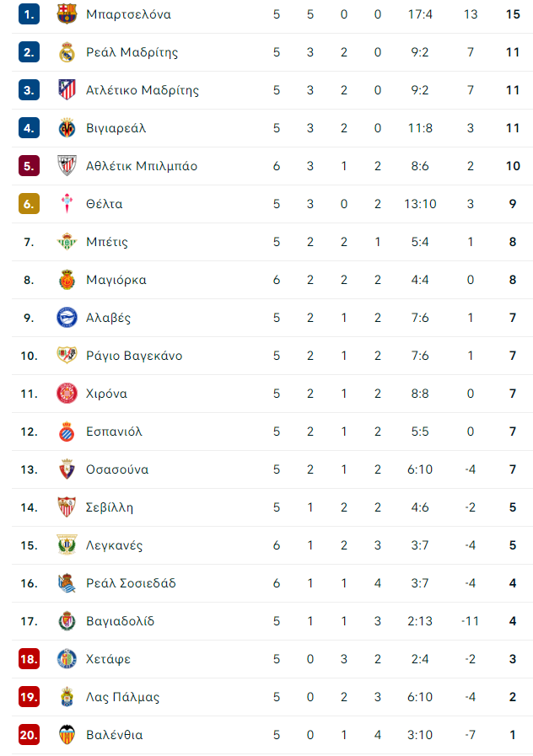Click the gold position 6 badge

click(x=29, y=204)
